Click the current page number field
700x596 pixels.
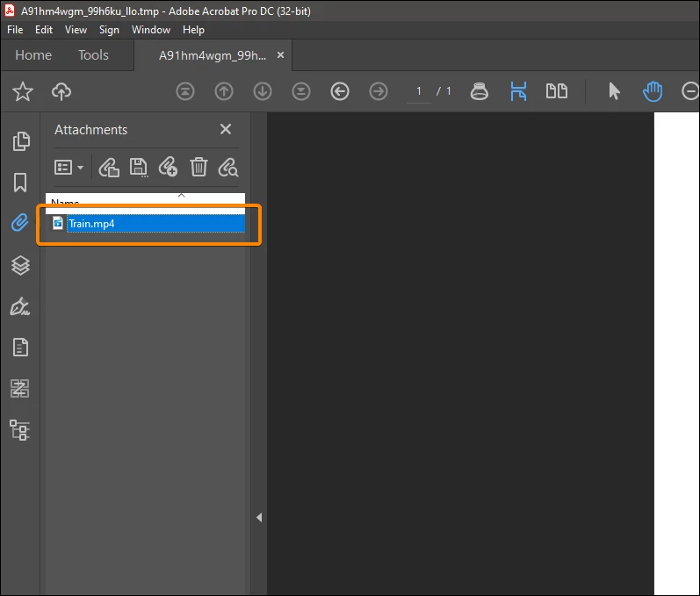(x=419, y=91)
